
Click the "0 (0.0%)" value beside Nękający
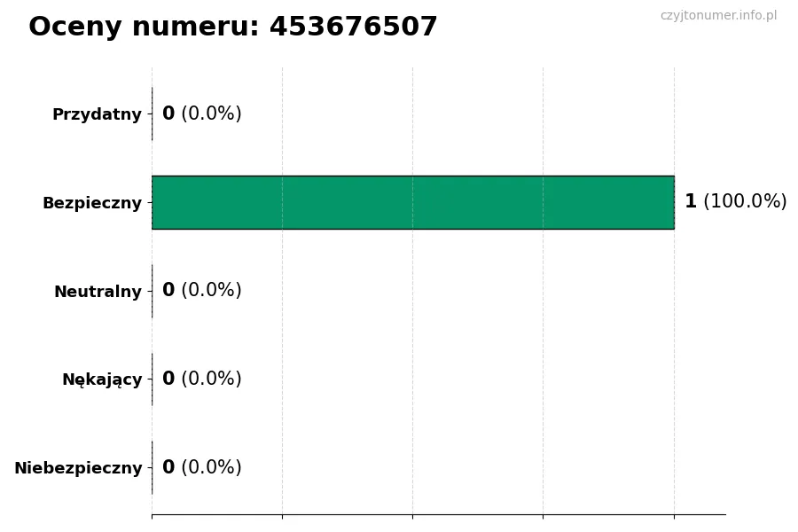coord(201,379)
